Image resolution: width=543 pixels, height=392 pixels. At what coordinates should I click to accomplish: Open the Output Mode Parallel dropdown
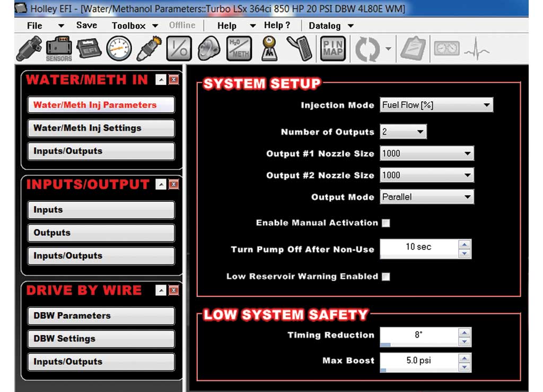tap(427, 197)
